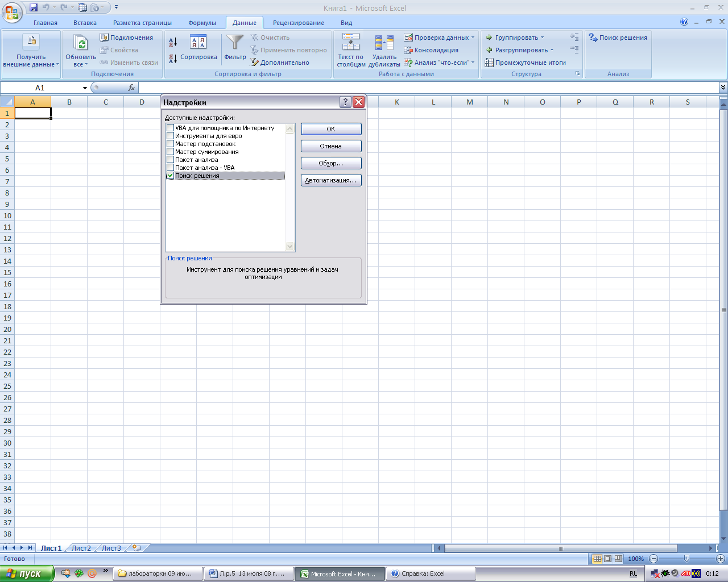Click Обзор... browse button

[x=331, y=163]
